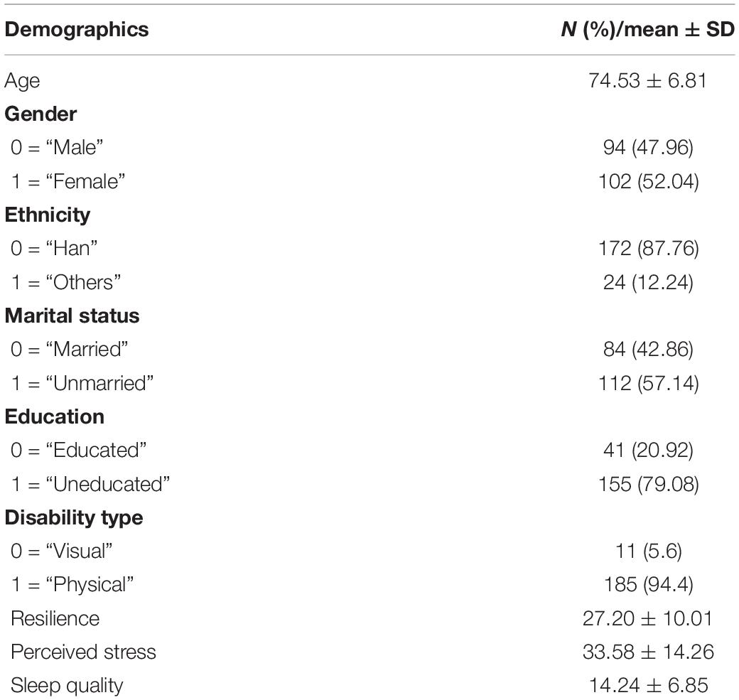
Task: Select the Disability type heading
Action: click(x=74, y=518)
